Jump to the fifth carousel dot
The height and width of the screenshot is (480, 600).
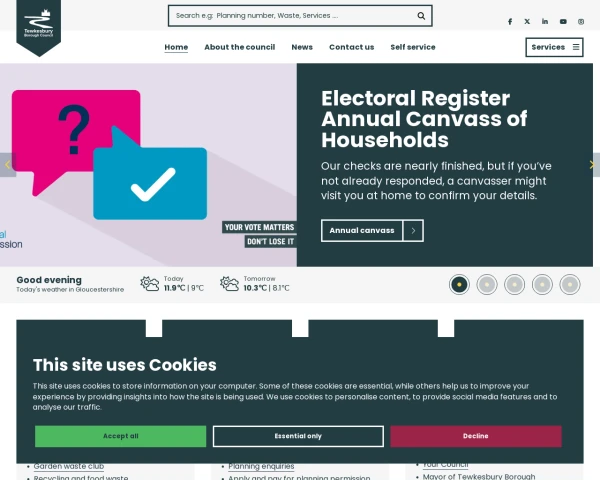[570, 284]
